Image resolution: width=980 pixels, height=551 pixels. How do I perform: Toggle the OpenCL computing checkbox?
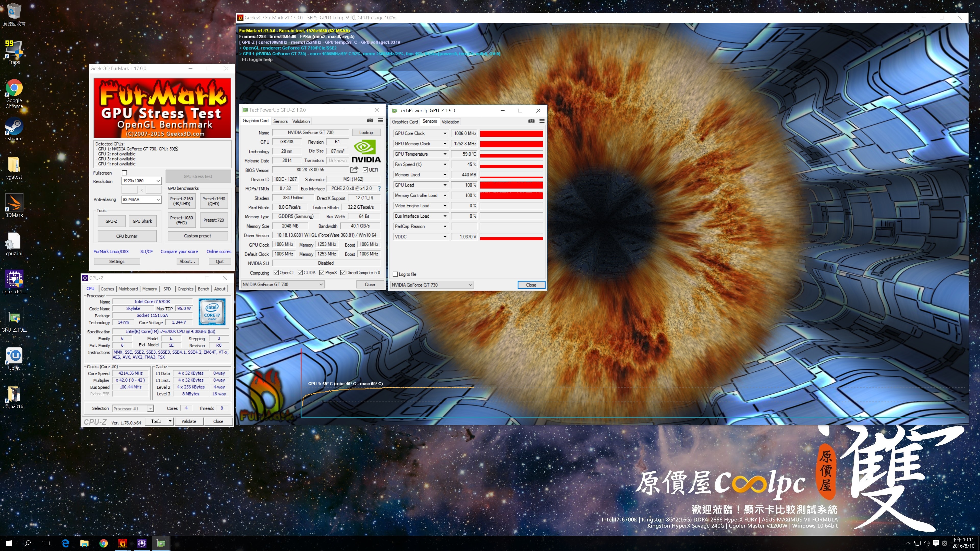276,273
